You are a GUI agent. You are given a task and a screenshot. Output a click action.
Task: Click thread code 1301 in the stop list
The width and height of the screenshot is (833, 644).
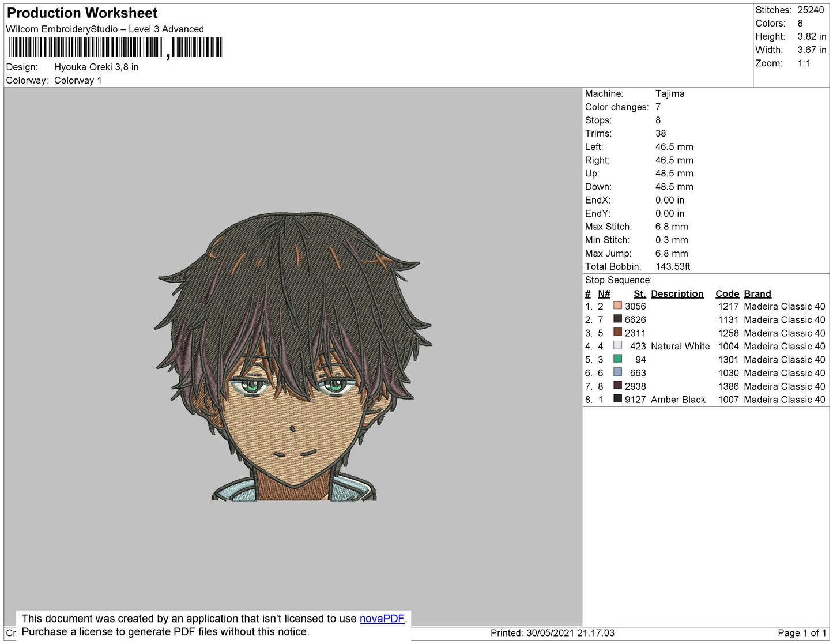click(x=728, y=359)
